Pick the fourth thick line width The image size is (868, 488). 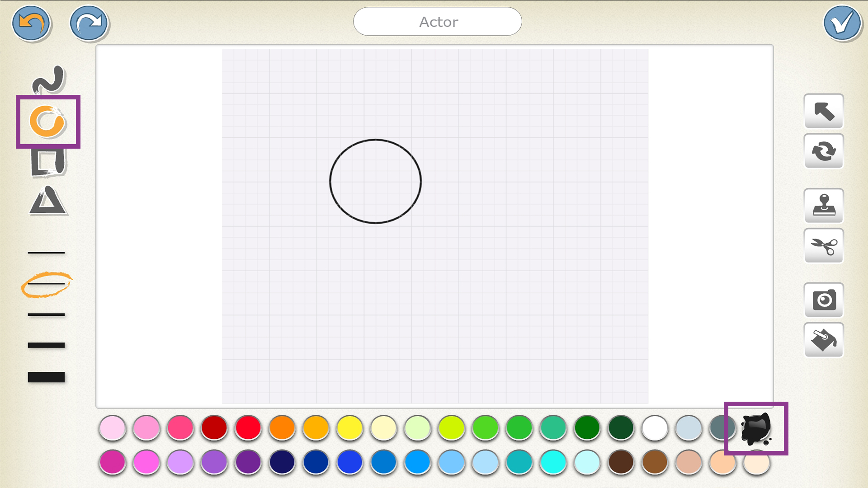46,345
